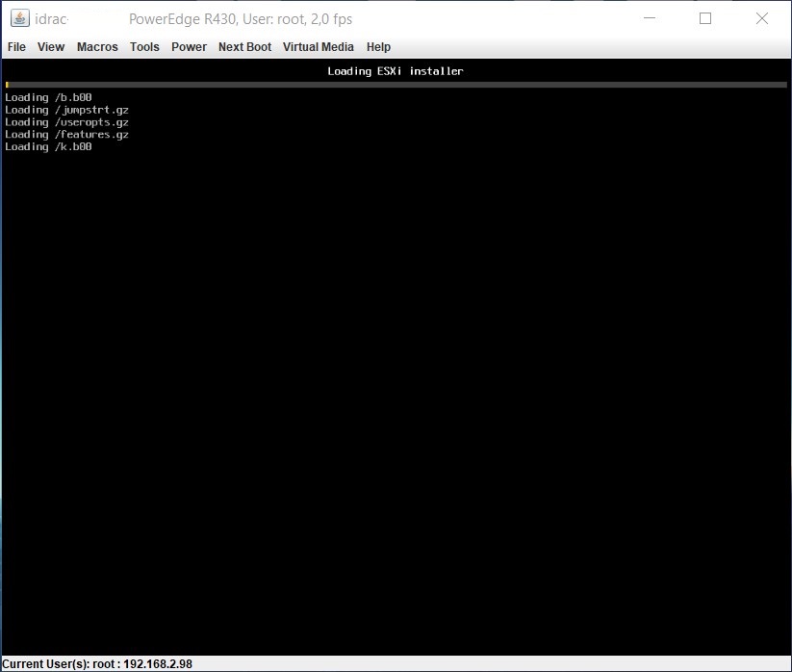
Task: Open the Next Boot menu
Action: (244, 47)
